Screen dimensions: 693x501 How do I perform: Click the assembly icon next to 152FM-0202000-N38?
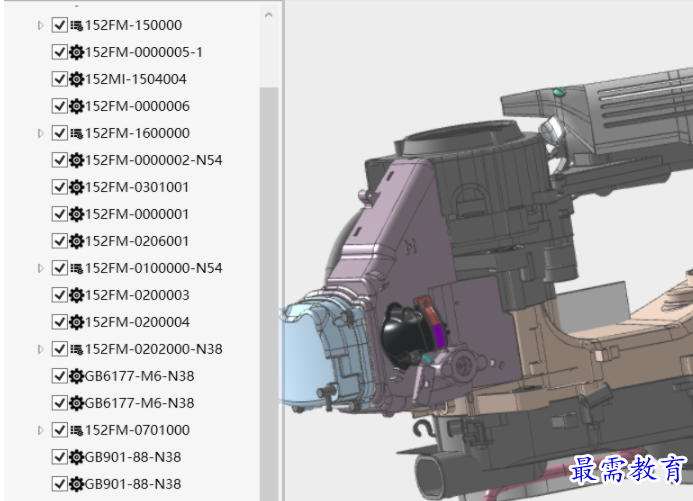[x=76, y=349]
